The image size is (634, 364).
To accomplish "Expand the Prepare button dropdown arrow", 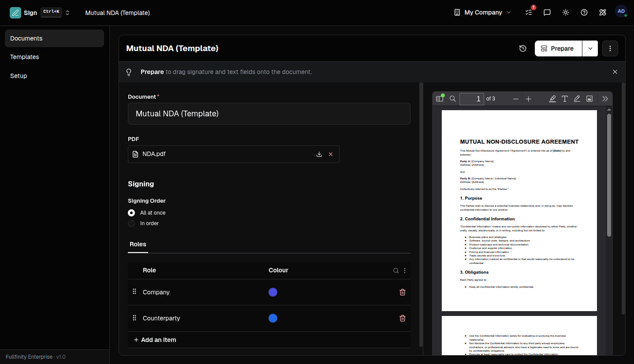I will 590,48.
